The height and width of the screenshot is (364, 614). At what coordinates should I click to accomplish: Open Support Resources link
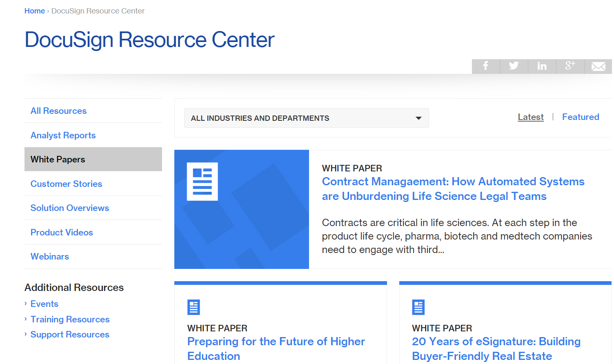pyautogui.click(x=69, y=334)
